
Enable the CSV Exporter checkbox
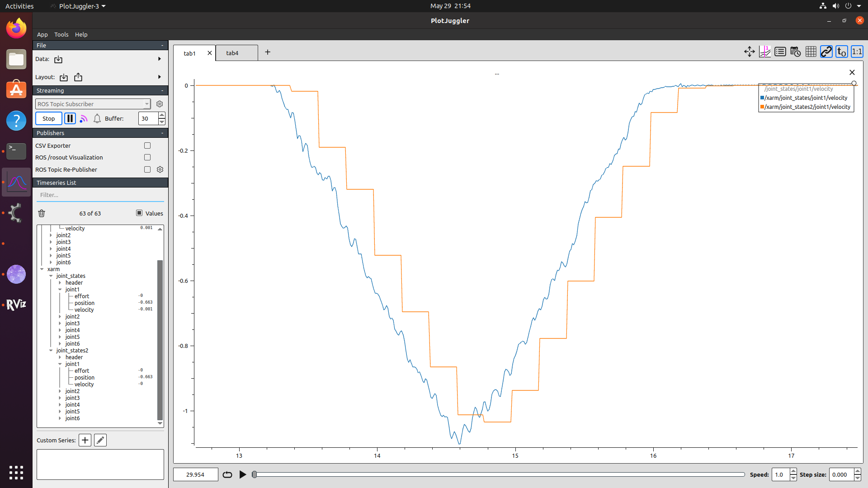pos(147,145)
